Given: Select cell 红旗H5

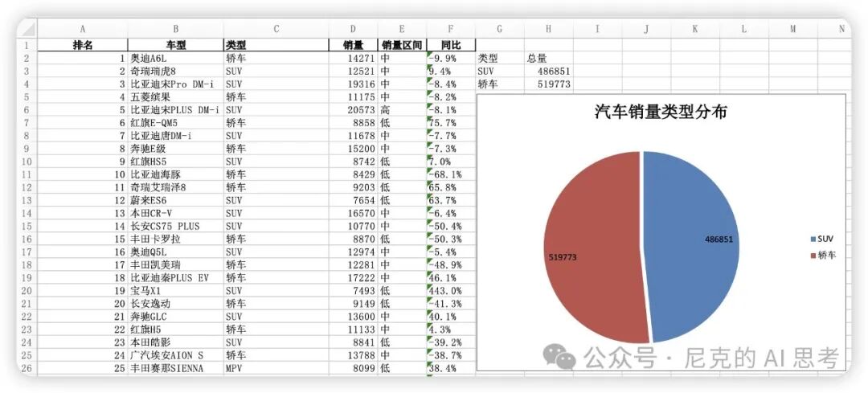Looking at the screenshot, I should (175, 330).
